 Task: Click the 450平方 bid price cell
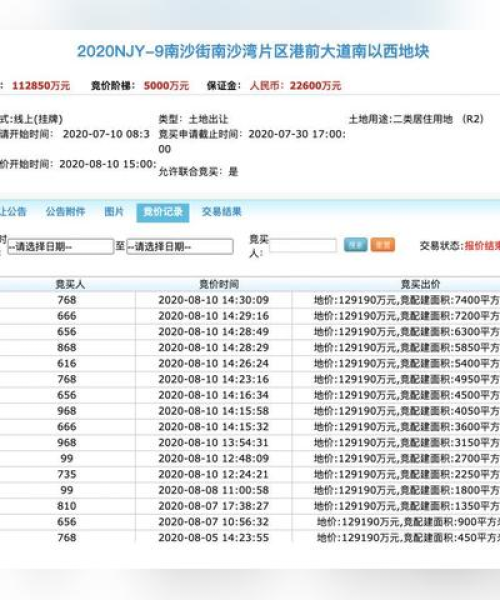pos(408,538)
